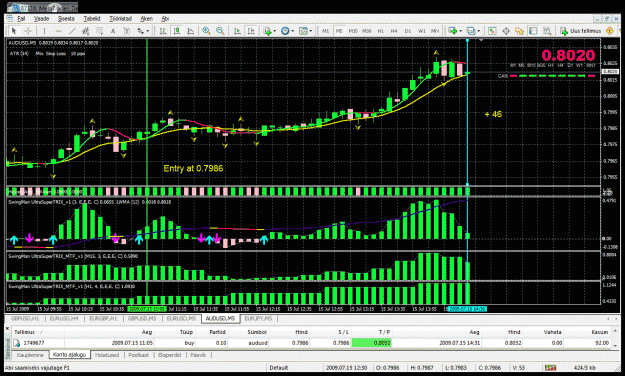
Task: Draw a vertical line tool
Action: pyautogui.click(x=44, y=31)
